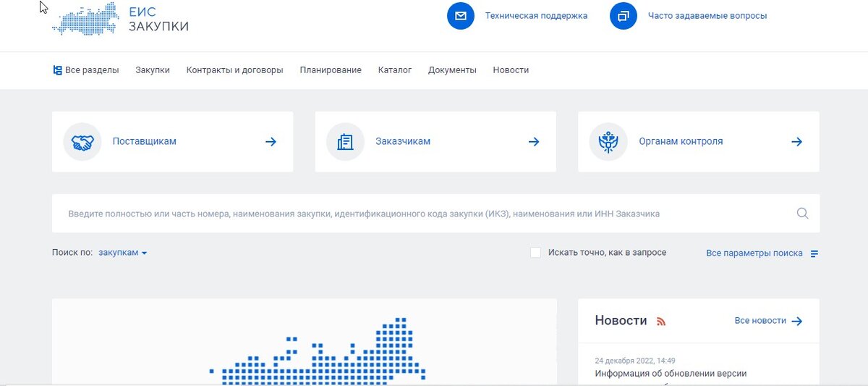Open the Заказчикам card
This screenshot has width=868, height=386.
pos(435,142)
